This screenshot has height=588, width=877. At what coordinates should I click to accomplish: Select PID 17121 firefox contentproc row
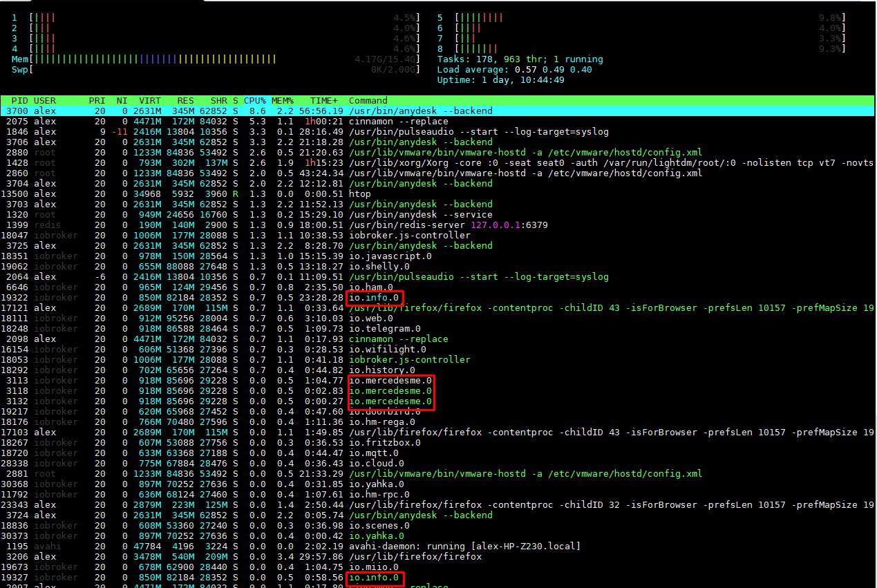click(437, 307)
